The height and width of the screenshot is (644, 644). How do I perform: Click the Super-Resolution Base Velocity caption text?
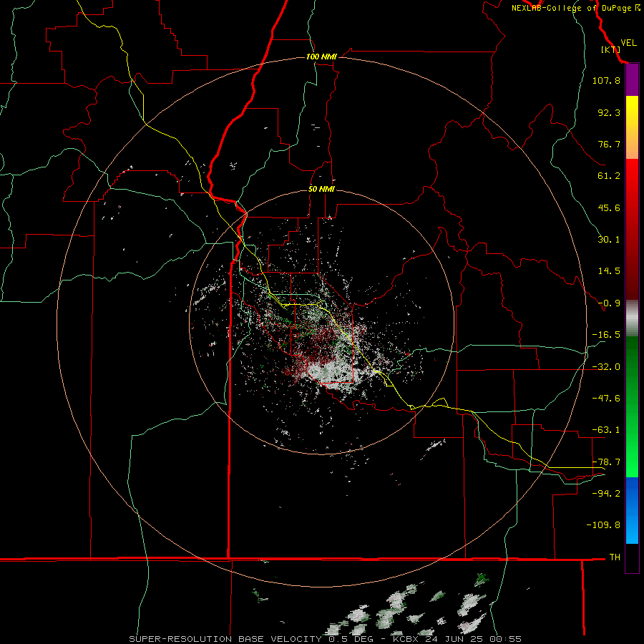click(x=326, y=639)
